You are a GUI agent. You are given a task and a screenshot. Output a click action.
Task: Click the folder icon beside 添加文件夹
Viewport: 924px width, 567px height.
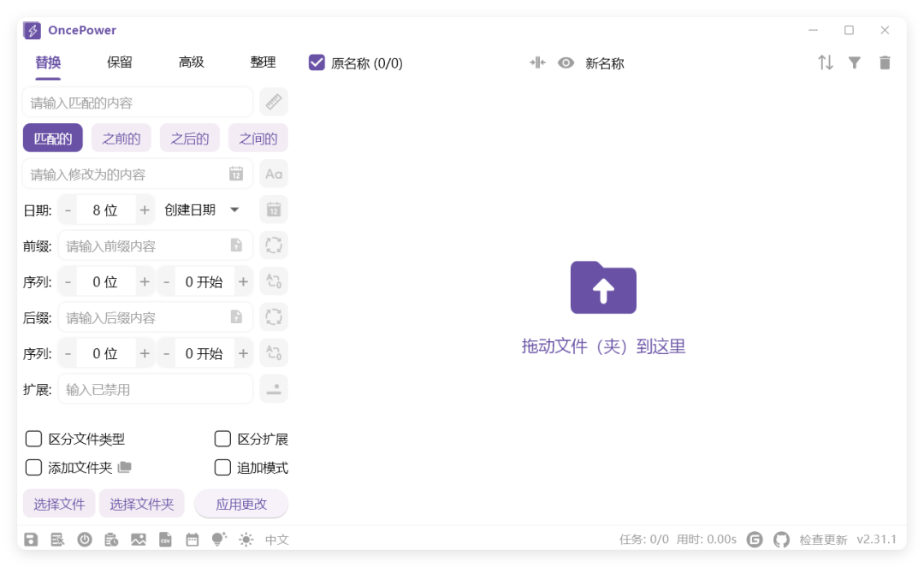point(124,468)
